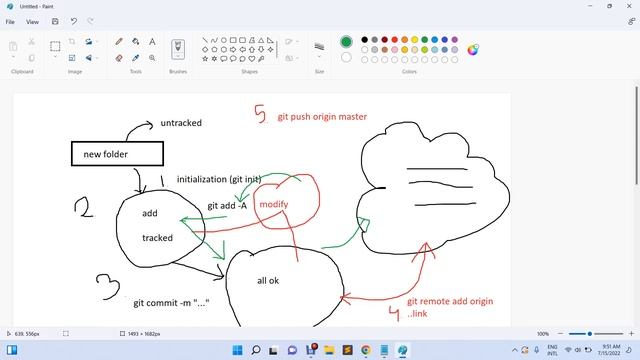Click the zoom in plus button

631,334
